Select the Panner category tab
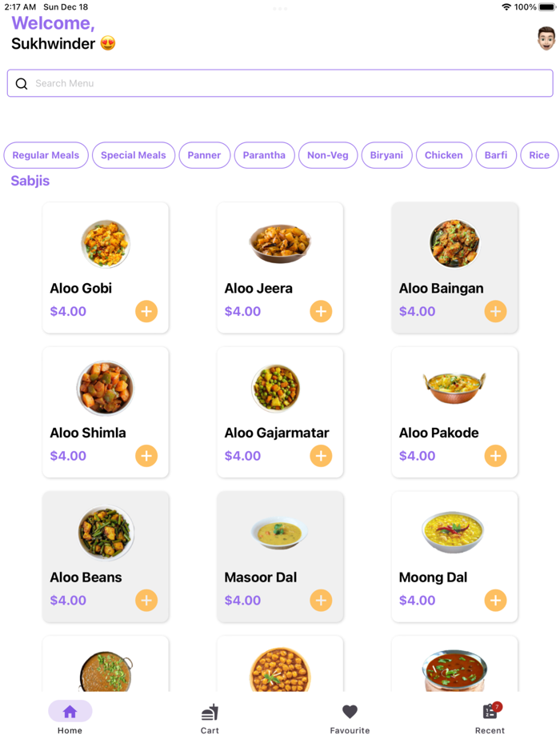Image resolution: width=560 pixels, height=747 pixels. tap(205, 155)
